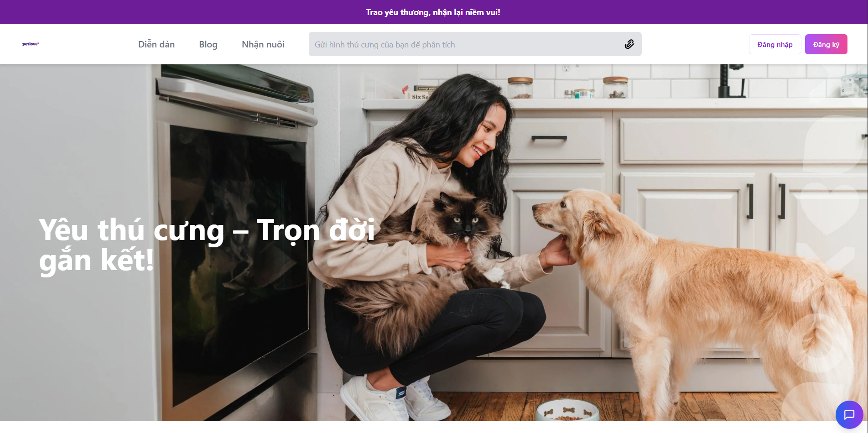Click the Yêu thú cưng hero headline
Screen dimensions: 868x433
207,245
